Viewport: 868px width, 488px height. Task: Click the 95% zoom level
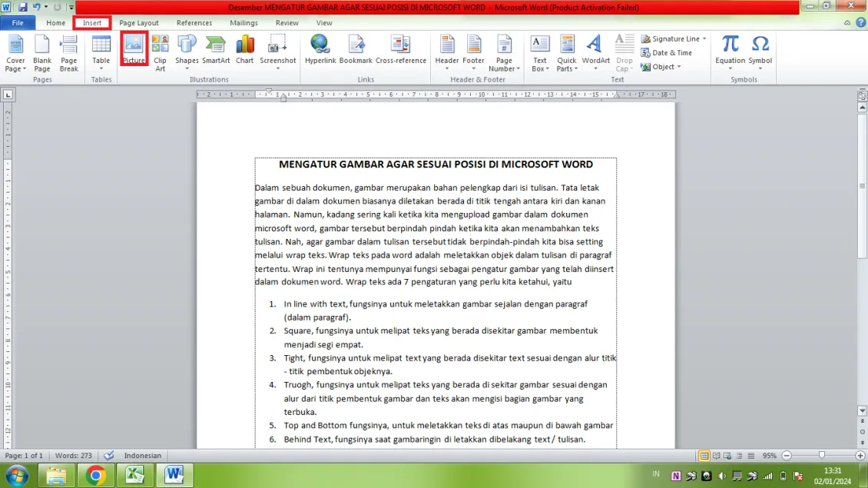769,456
